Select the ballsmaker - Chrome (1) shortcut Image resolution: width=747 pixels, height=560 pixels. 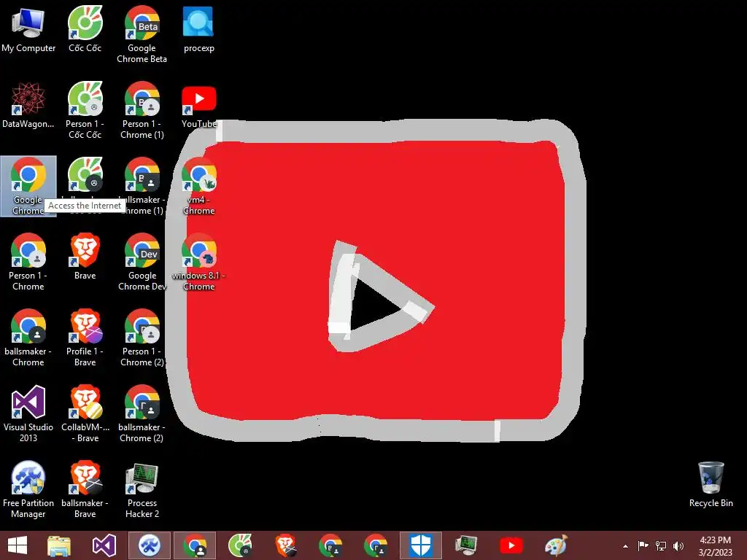click(142, 186)
